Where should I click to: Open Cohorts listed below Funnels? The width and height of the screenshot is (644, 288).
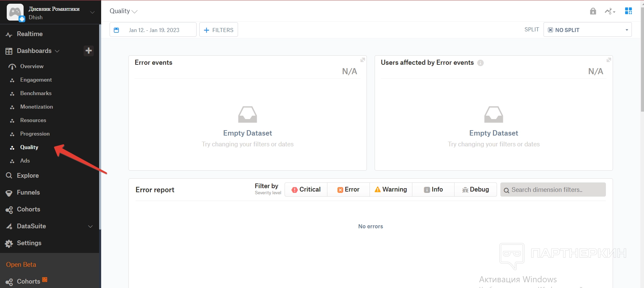[x=28, y=209]
